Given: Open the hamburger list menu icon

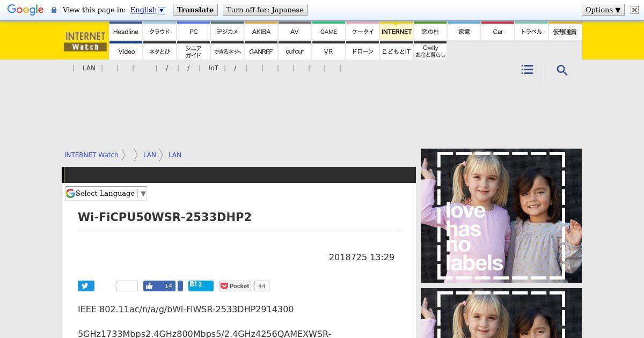Looking at the screenshot, I should click(527, 70).
